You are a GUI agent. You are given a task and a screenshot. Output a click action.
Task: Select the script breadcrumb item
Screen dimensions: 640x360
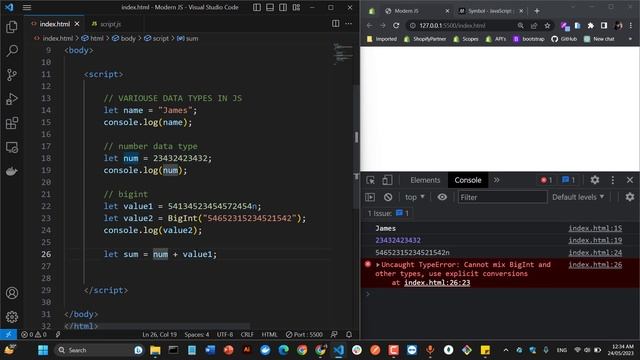[x=156, y=38]
